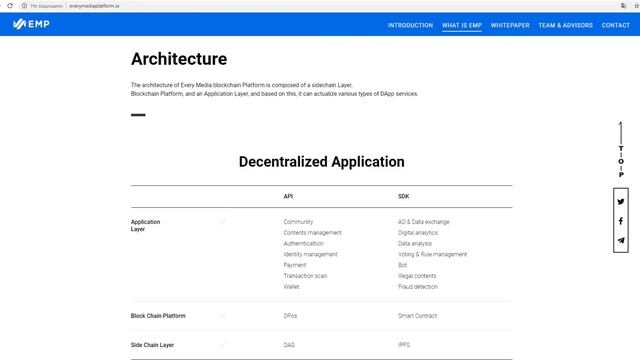Click the Wallet entry

coord(291,287)
